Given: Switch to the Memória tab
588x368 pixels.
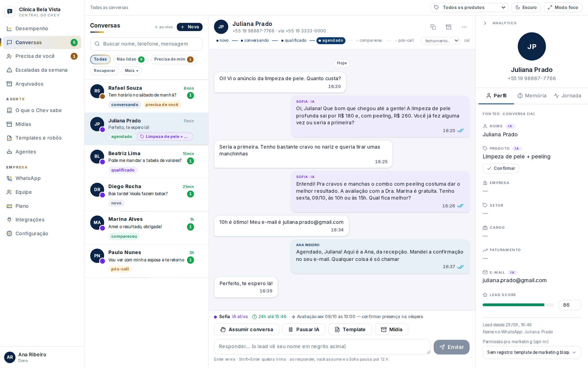Looking at the screenshot, I should pos(532,96).
